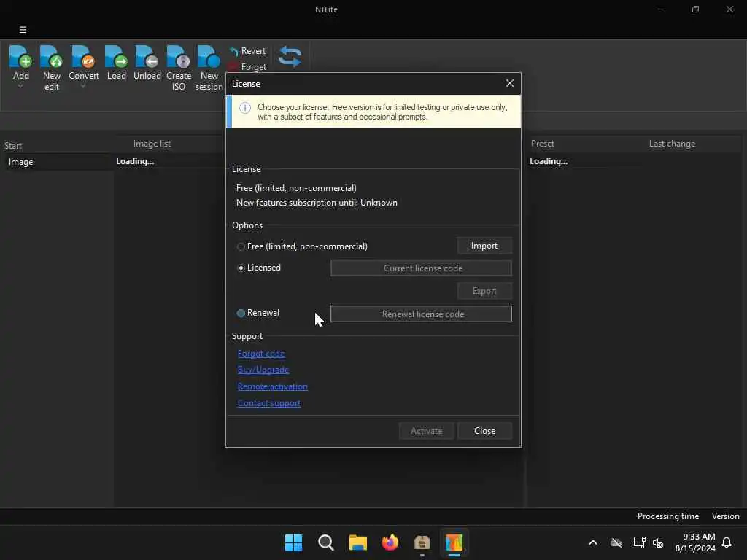Open File Explorer from the taskbar
Screen dimensions: 747x560
click(x=357, y=542)
